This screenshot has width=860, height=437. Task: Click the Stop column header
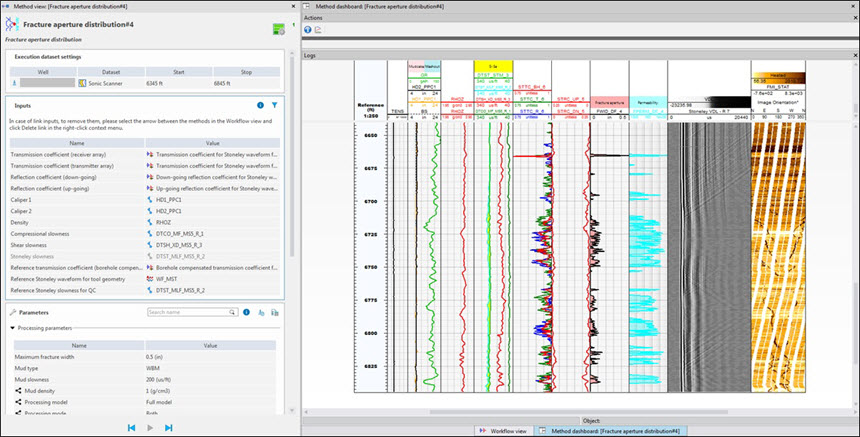point(246,72)
